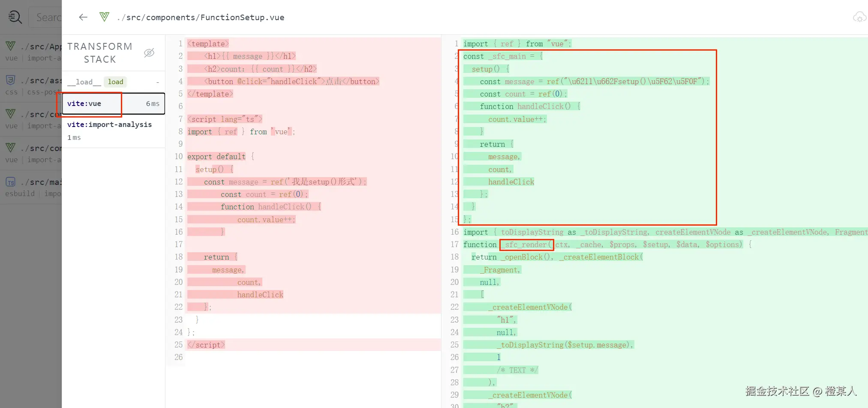Click the _sfc_render function name

[x=525, y=245]
